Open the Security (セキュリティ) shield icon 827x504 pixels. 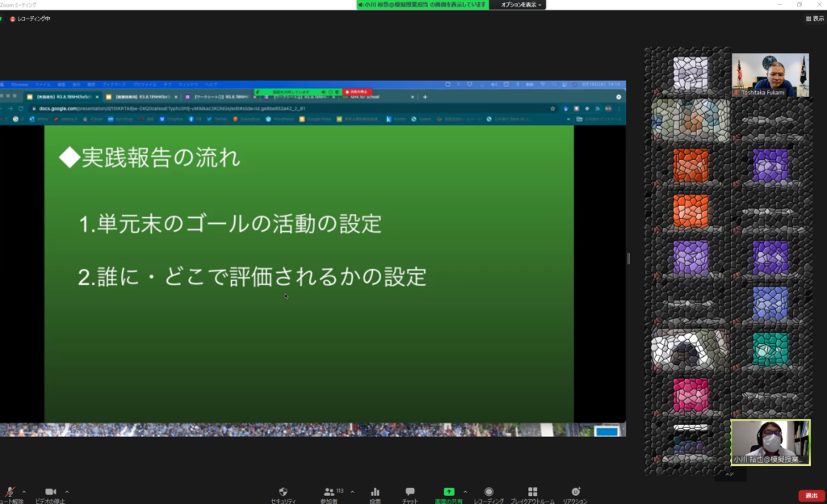(283, 492)
